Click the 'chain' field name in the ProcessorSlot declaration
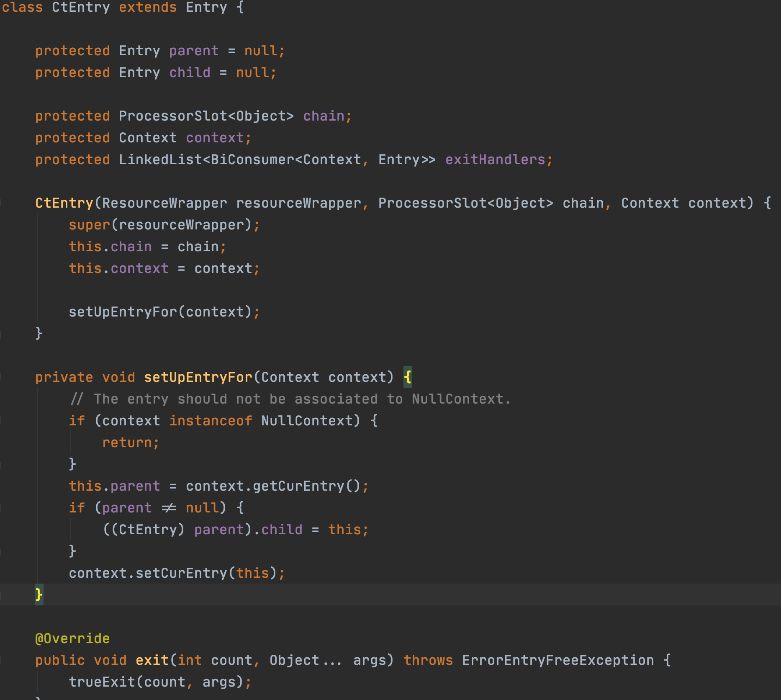 (x=324, y=116)
